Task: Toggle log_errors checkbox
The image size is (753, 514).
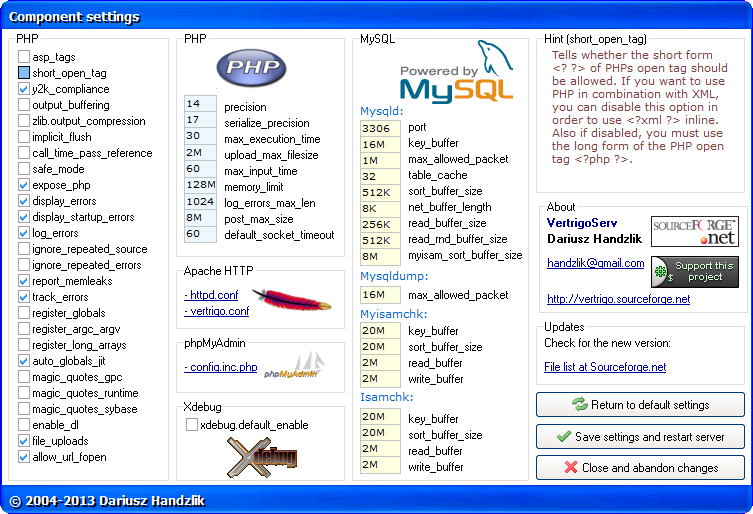Action: coord(24,233)
